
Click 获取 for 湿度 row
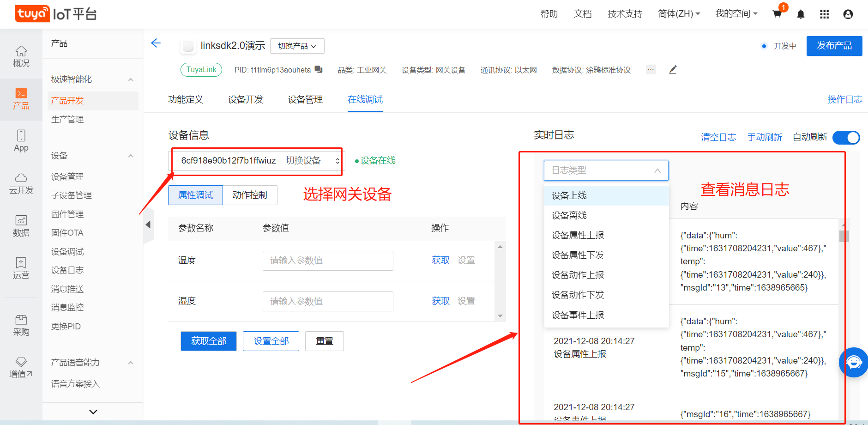click(x=440, y=301)
